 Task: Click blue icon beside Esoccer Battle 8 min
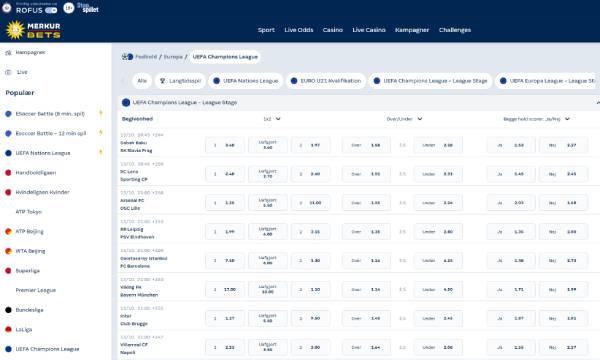pyautogui.click(x=8, y=114)
